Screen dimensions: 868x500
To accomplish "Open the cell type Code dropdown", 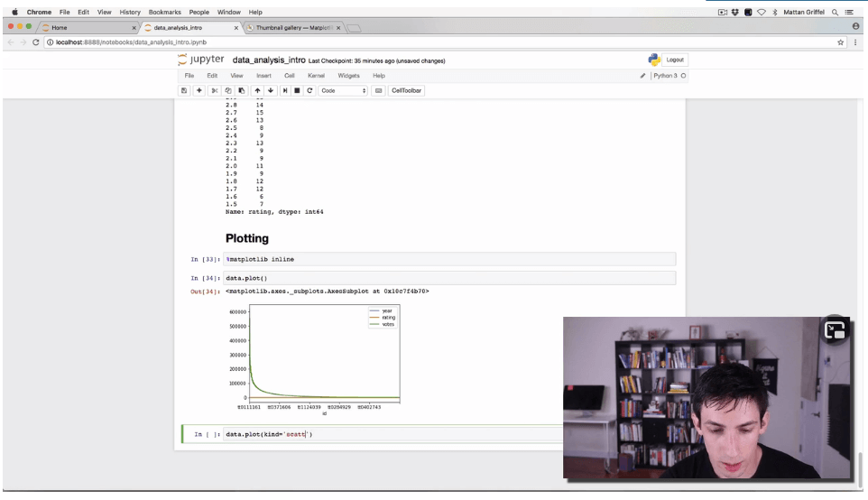I will pyautogui.click(x=343, y=91).
